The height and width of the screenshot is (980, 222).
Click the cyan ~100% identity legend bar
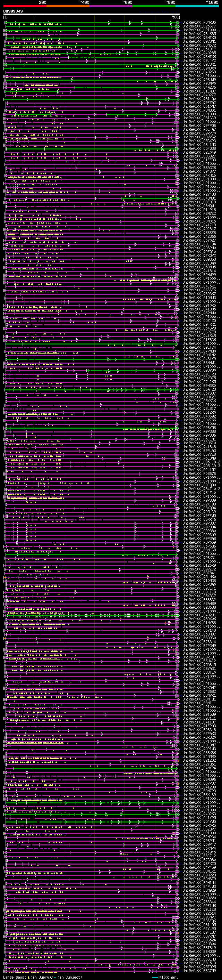[x=197, y=6]
